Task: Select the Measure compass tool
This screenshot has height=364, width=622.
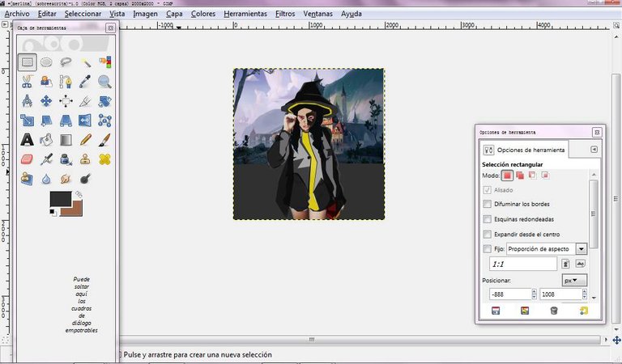Action: click(27, 101)
